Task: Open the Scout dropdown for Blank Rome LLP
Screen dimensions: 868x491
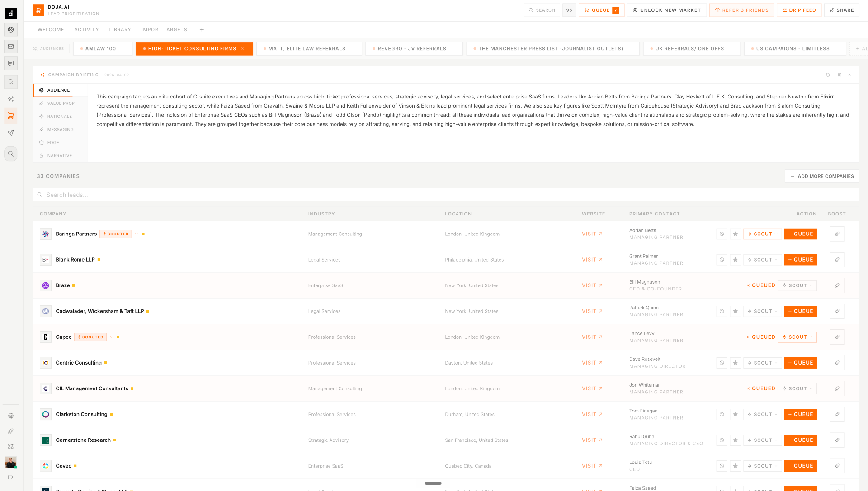Action: click(x=763, y=260)
